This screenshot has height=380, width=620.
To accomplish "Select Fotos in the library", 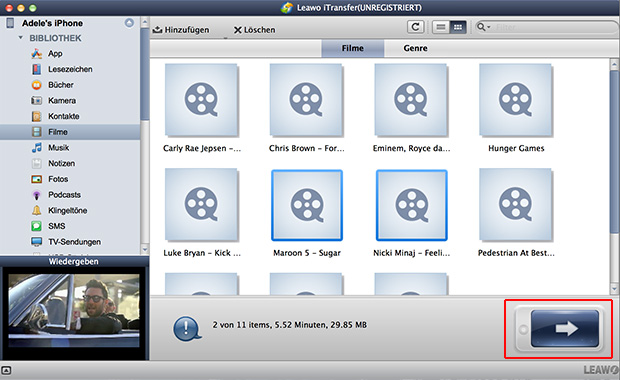I will (x=58, y=179).
